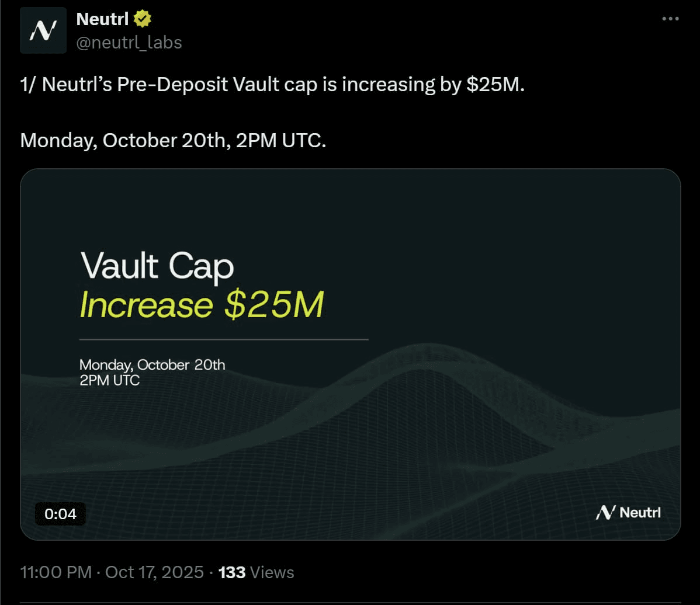
Task: Click the Oct 17, 2025 post date
Action: coord(154,572)
